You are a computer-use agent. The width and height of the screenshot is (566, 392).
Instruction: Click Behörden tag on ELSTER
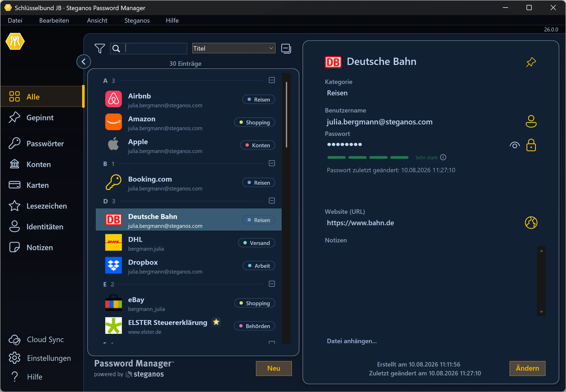(x=254, y=326)
